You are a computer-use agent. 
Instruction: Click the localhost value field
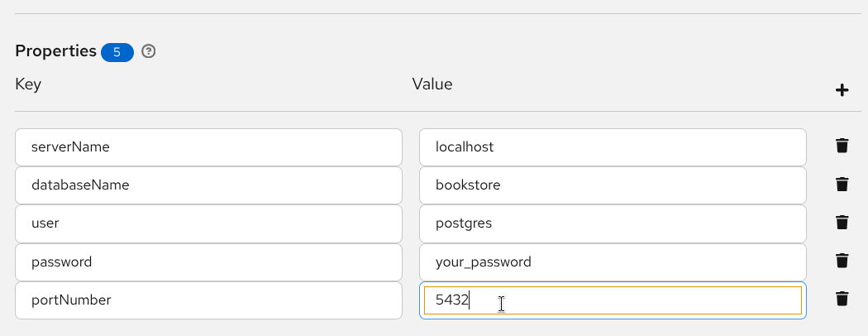pyautogui.click(x=612, y=147)
